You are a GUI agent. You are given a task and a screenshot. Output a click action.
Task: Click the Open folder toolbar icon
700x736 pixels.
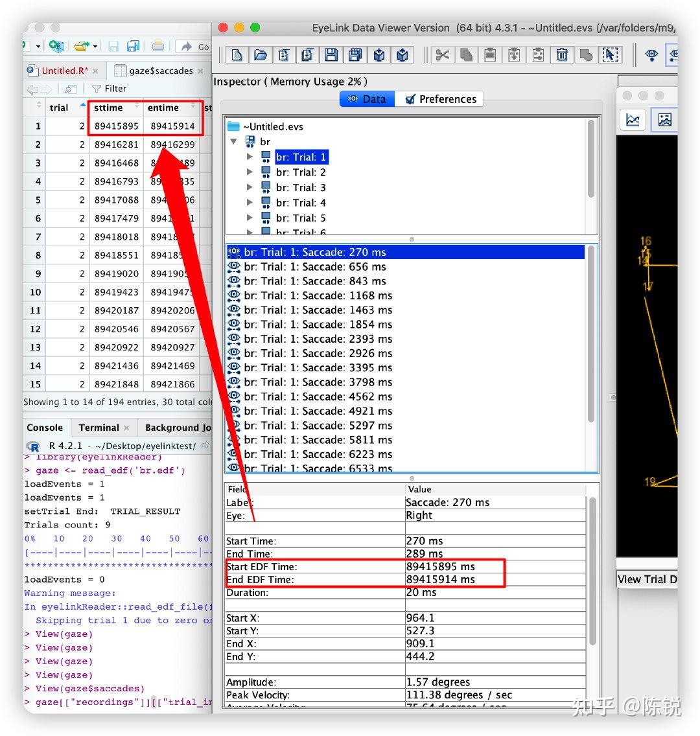(x=260, y=55)
